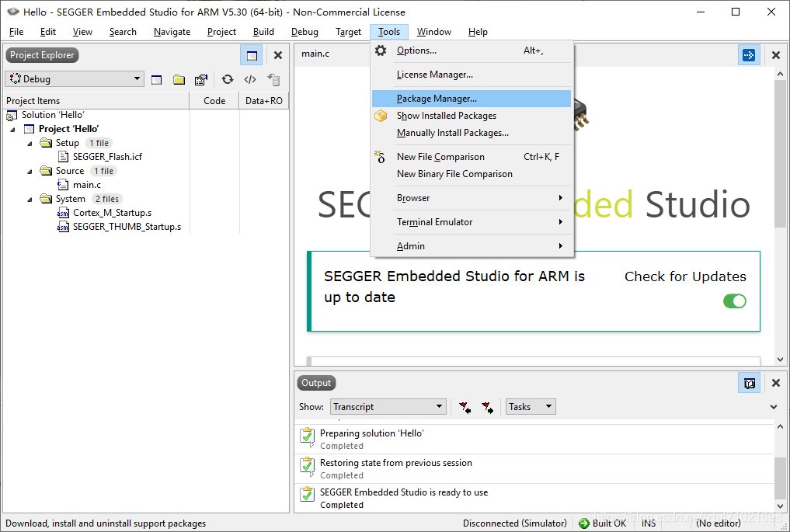Click the editor vertical scrollbar thumb
790x532 pixels.
[780, 154]
